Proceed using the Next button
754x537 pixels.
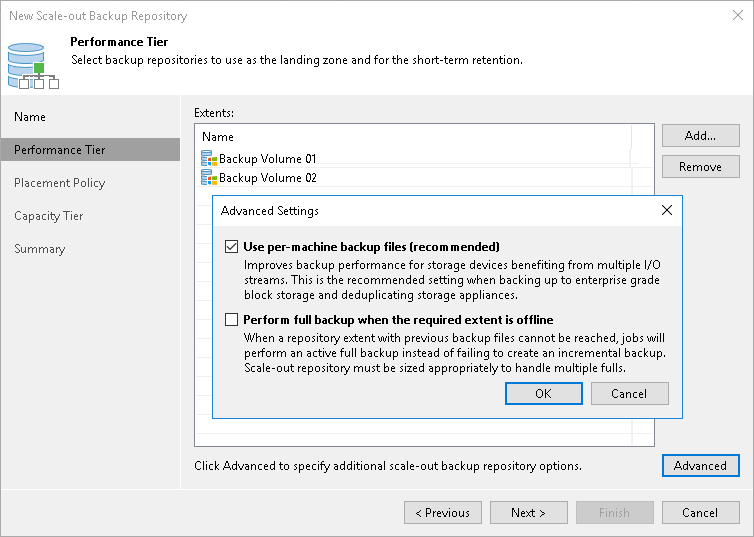click(x=528, y=512)
